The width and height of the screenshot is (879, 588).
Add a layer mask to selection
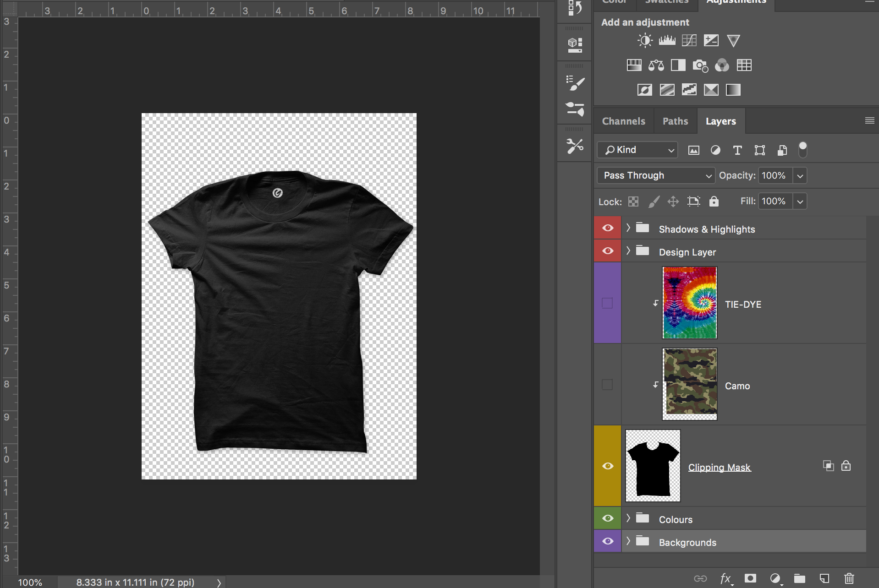pos(750,578)
